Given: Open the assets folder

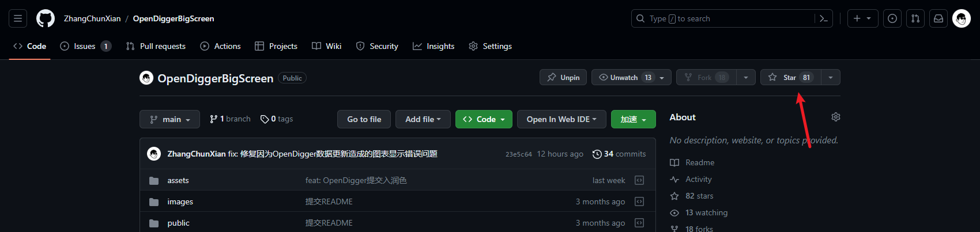Looking at the screenshot, I should pyautogui.click(x=178, y=180).
